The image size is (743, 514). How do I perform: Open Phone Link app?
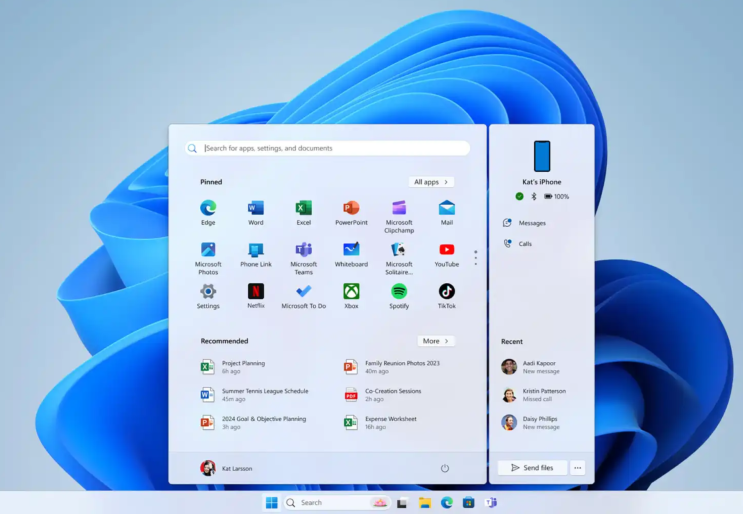[x=256, y=254]
